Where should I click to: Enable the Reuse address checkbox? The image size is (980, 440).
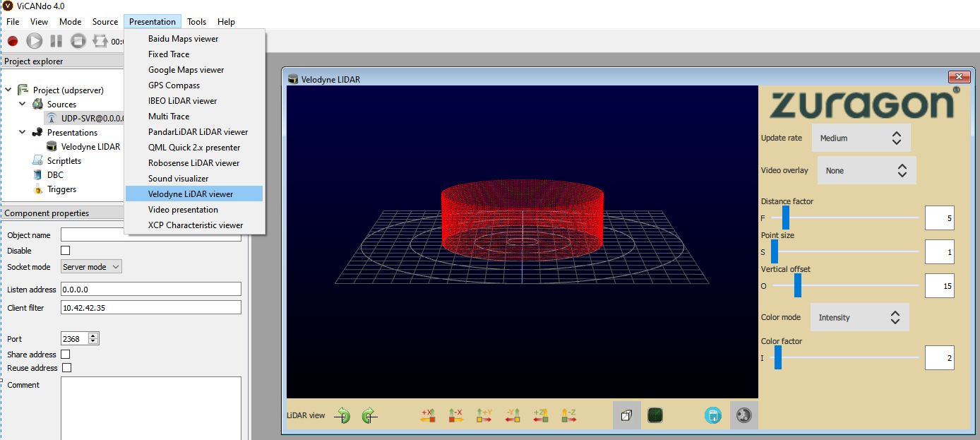(67, 367)
